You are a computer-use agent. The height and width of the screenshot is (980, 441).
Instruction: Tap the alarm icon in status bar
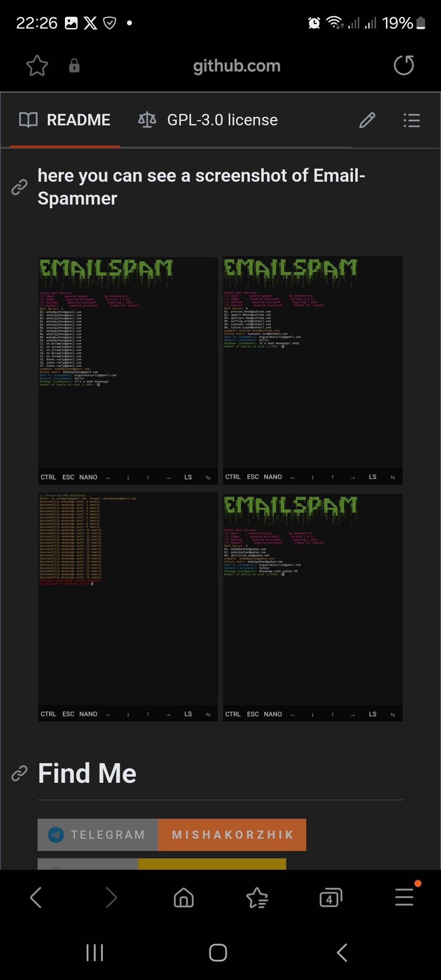point(314,23)
